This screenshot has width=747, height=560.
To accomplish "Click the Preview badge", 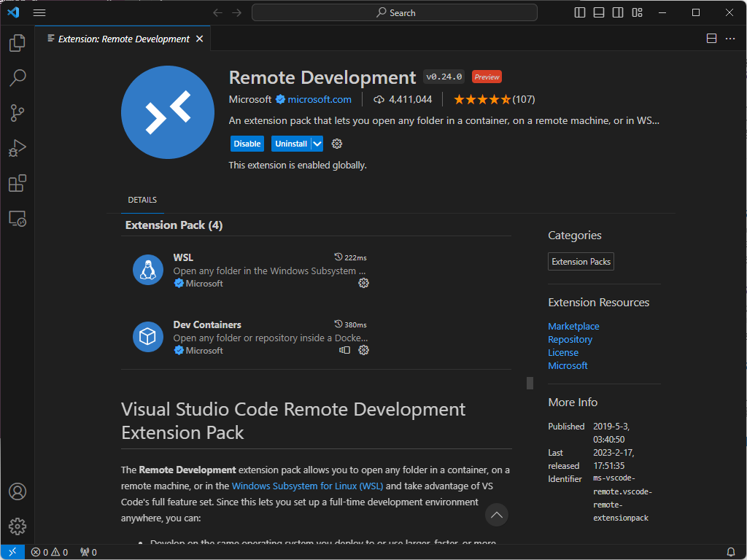I will (487, 77).
